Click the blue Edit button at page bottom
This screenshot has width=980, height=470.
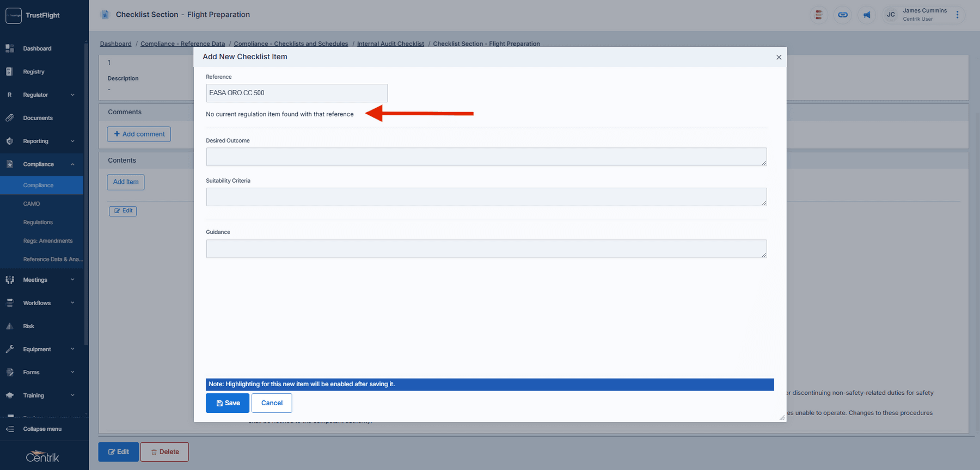coord(119,452)
